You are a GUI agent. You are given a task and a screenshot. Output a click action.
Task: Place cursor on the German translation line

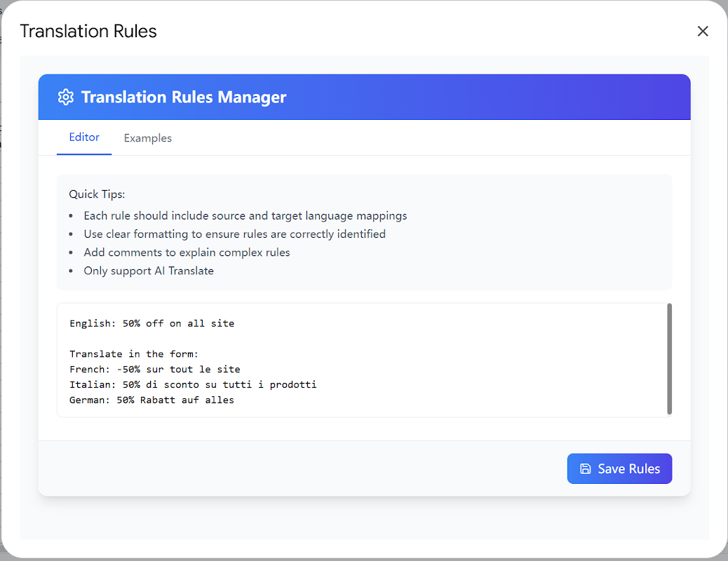[x=151, y=400]
